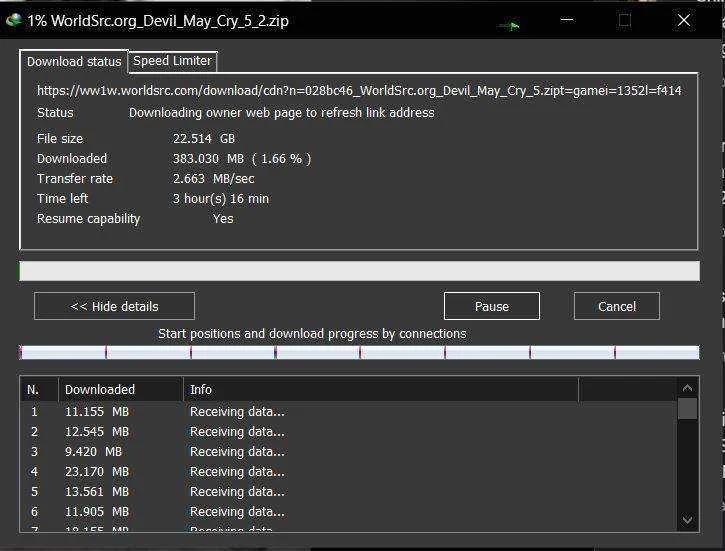Close the download window
Screen dimensions: 725x551
click(x=684, y=20)
